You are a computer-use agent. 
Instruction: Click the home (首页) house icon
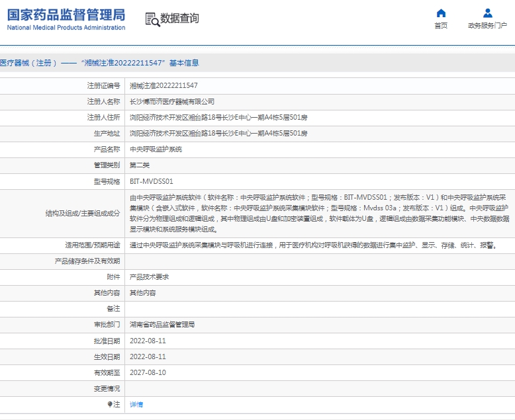(x=441, y=13)
